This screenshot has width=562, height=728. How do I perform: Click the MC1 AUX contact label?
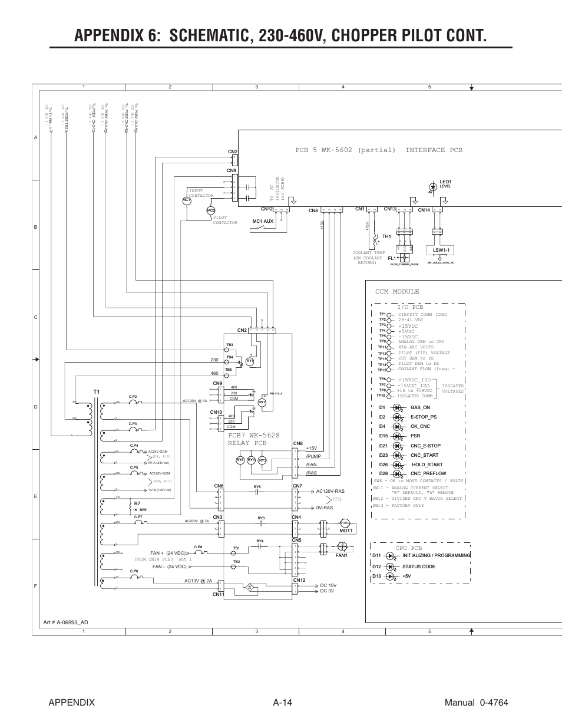tap(263, 221)
